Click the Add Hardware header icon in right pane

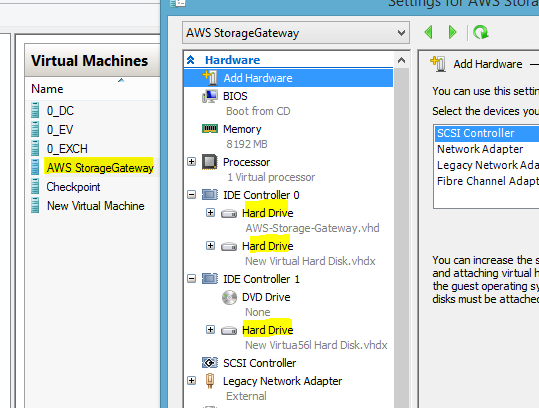[x=438, y=64]
